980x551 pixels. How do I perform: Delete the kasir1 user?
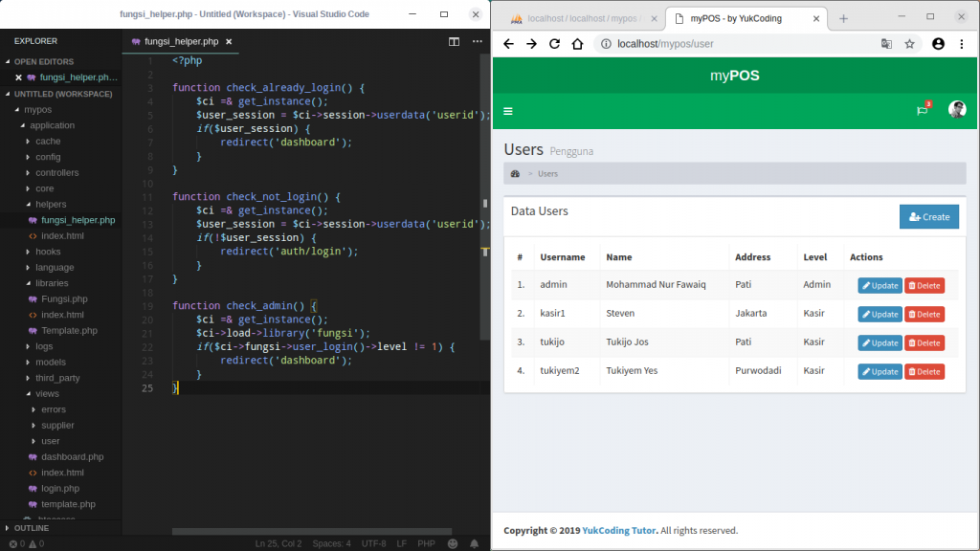(x=924, y=314)
